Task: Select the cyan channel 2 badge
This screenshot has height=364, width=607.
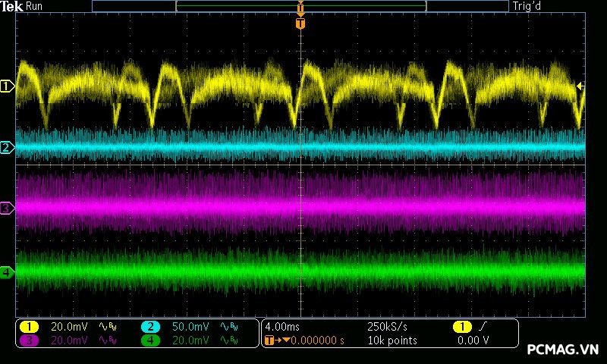Action: pyautogui.click(x=150, y=327)
